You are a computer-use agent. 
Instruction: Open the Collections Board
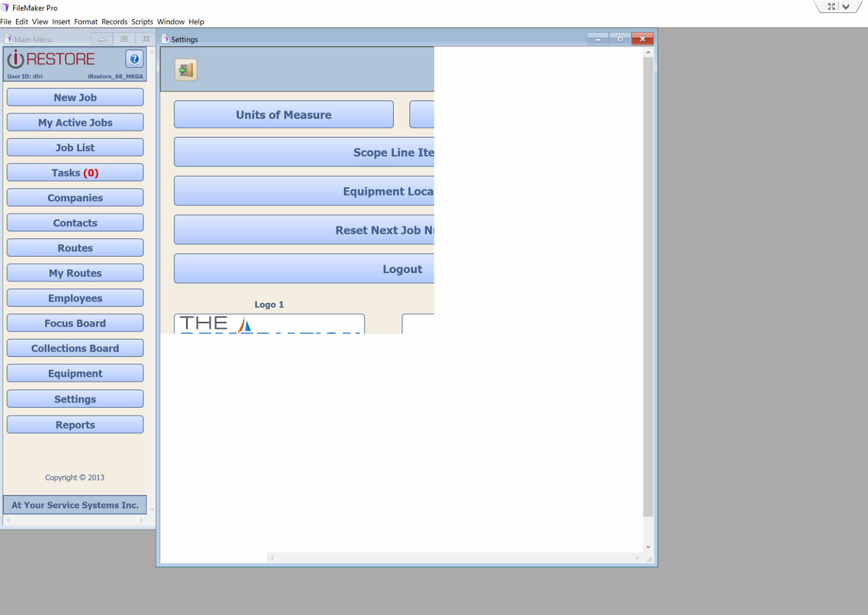[75, 348]
